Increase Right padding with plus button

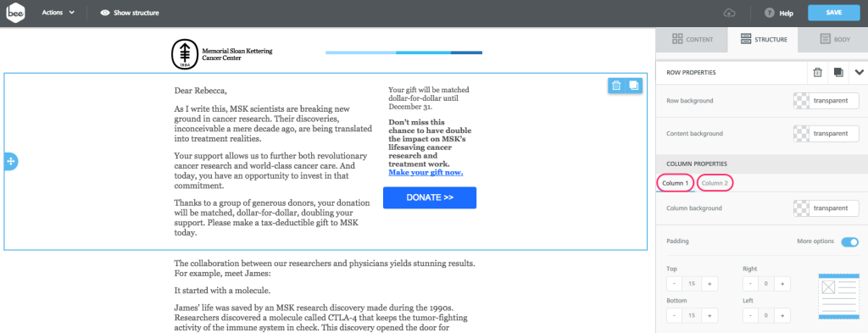pyautogui.click(x=782, y=284)
